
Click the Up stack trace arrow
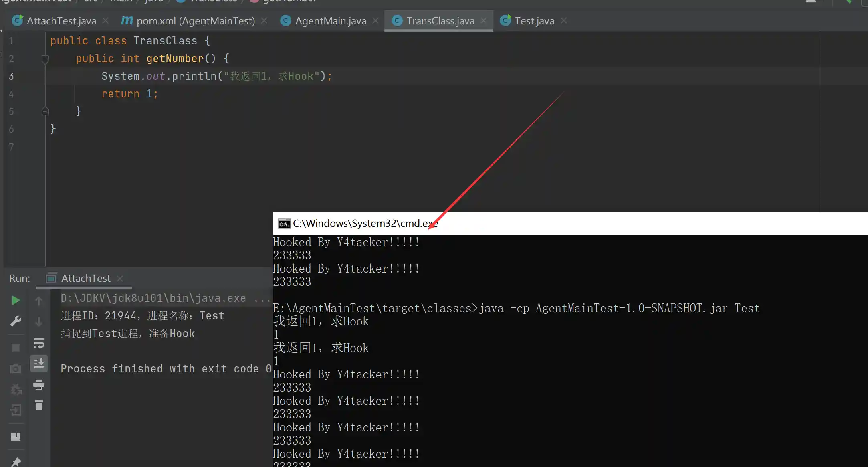click(39, 301)
